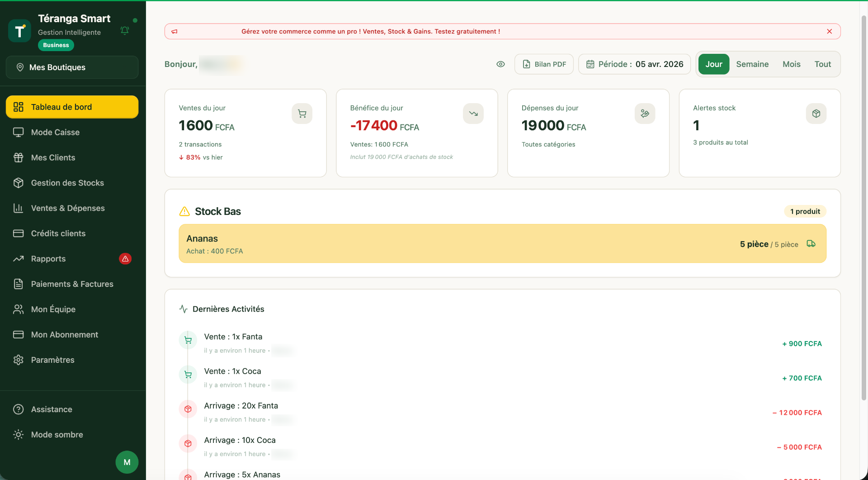Image resolution: width=868 pixels, height=480 pixels.
Task: Click 'Vente : 1x Coca' activity
Action: 232,371
